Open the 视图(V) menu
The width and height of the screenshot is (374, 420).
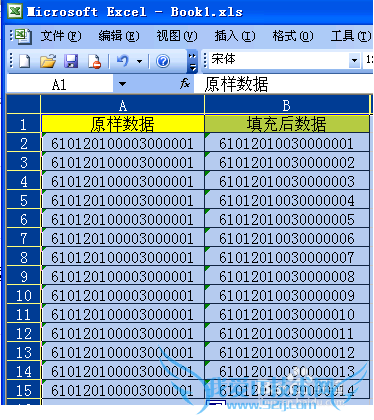[x=177, y=36]
